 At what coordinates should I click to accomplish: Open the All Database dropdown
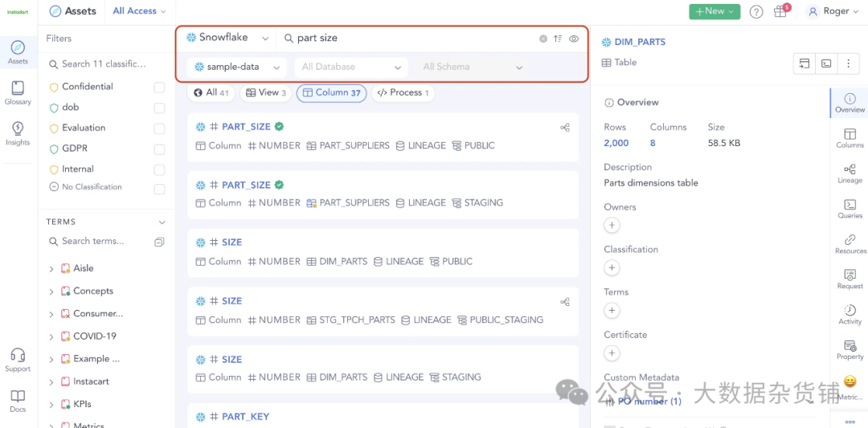351,67
